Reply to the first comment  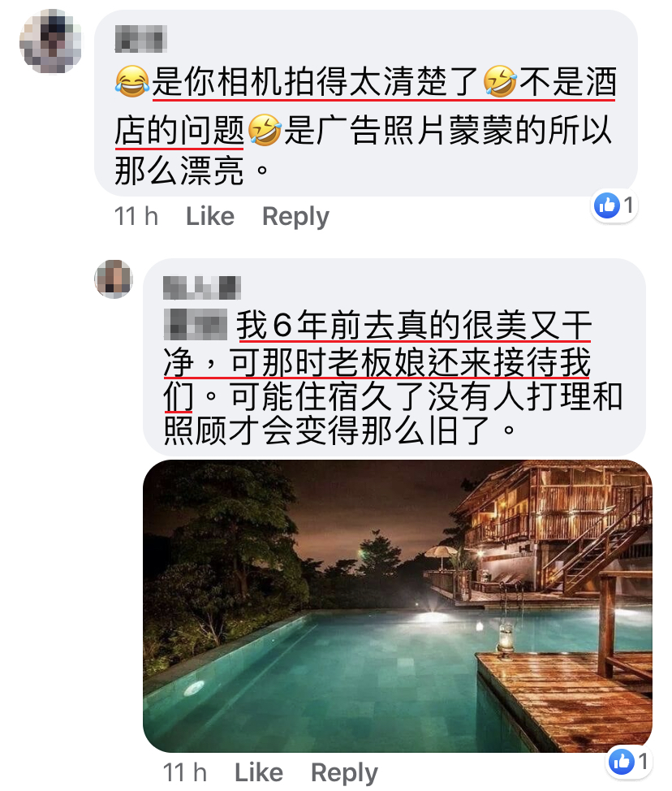(295, 218)
